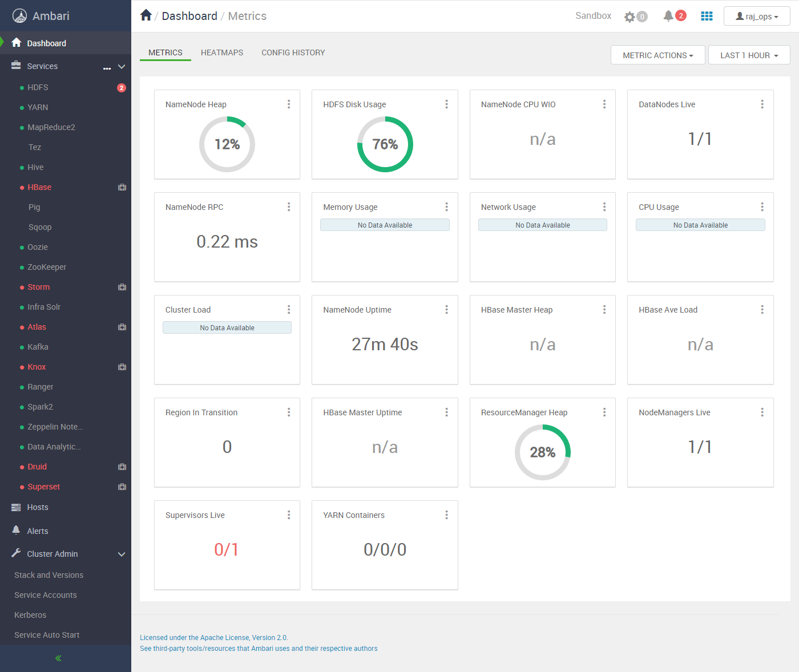Switch to the Metrics tab
This screenshot has height=672, width=799.
pyautogui.click(x=166, y=52)
